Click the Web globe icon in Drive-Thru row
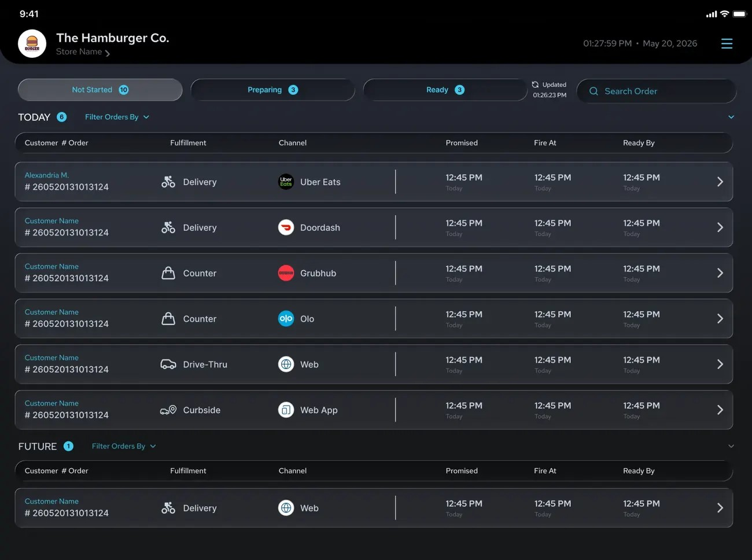Viewport: 752px width, 560px height. pyautogui.click(x=286, y=364)
